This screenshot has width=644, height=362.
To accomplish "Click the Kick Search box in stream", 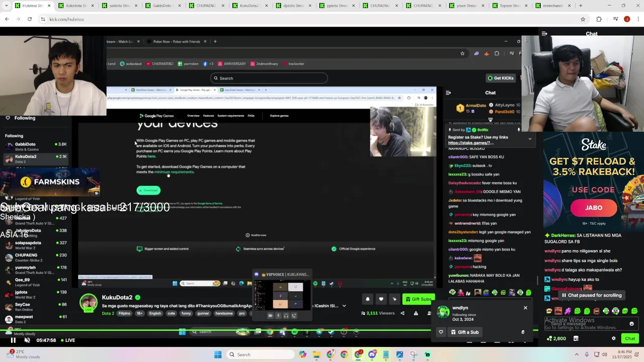I will coord(269,78).
